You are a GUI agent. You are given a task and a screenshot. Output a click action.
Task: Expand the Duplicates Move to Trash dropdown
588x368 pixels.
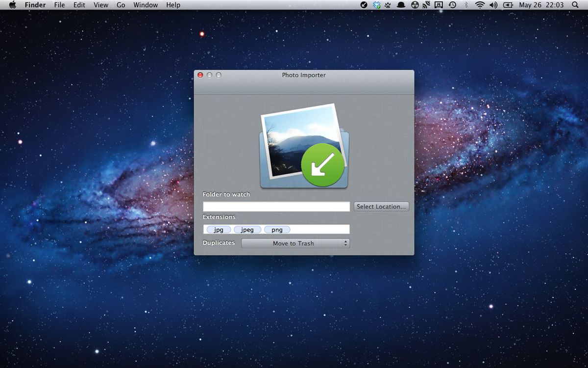click(x=295, y=243)
